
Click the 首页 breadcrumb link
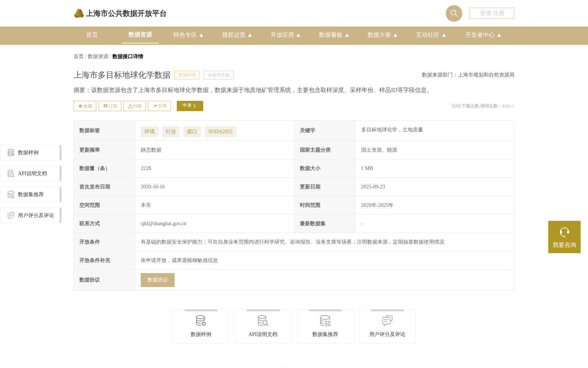click(x=79, y=56)
